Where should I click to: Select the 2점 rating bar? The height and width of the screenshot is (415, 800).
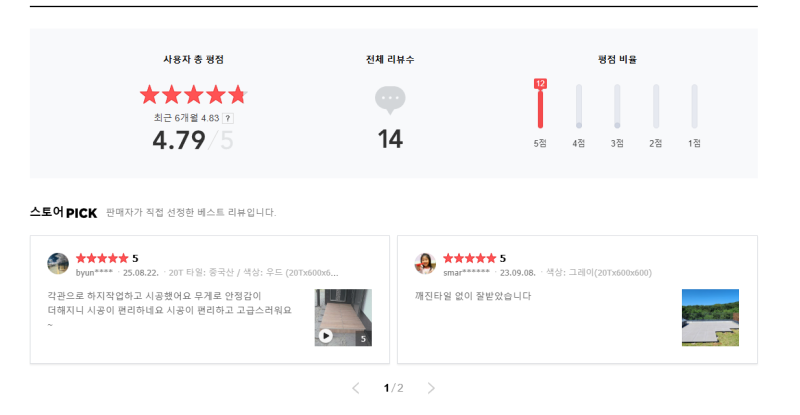point(656,106)
